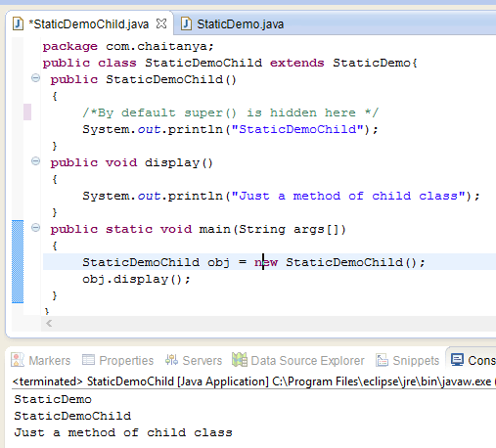496x448 pixels.
Task: Click console output line 'StaticDemoChild'
Action: tap(72, 416)
